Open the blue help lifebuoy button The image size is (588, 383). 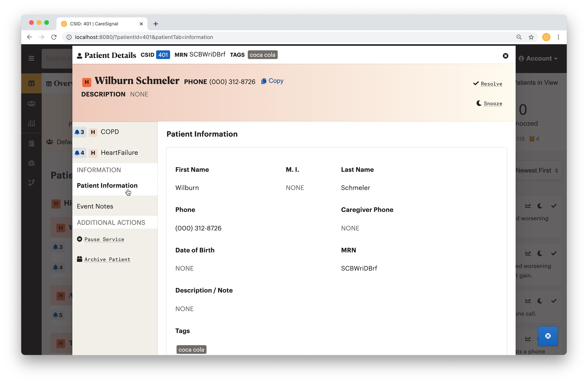point(548,336)
